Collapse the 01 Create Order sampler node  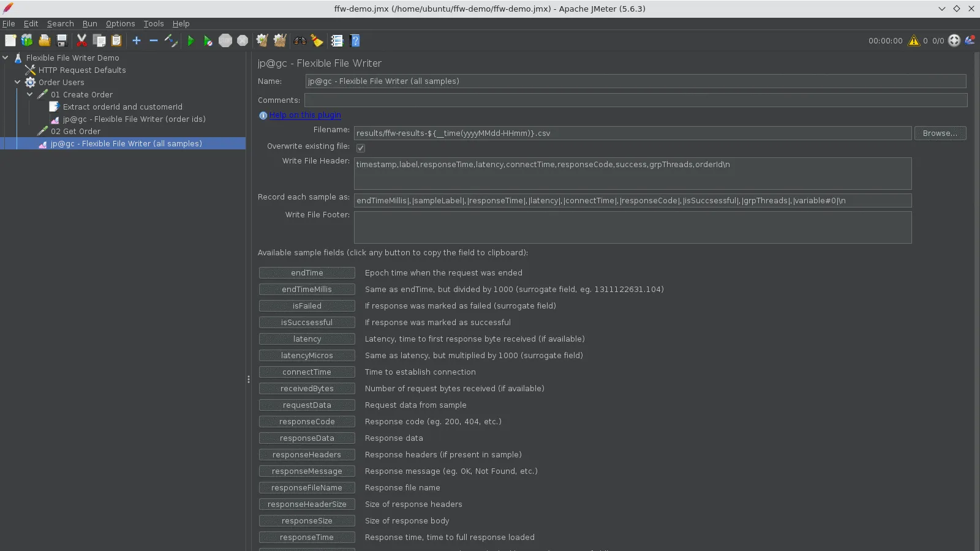coord(30,94)
